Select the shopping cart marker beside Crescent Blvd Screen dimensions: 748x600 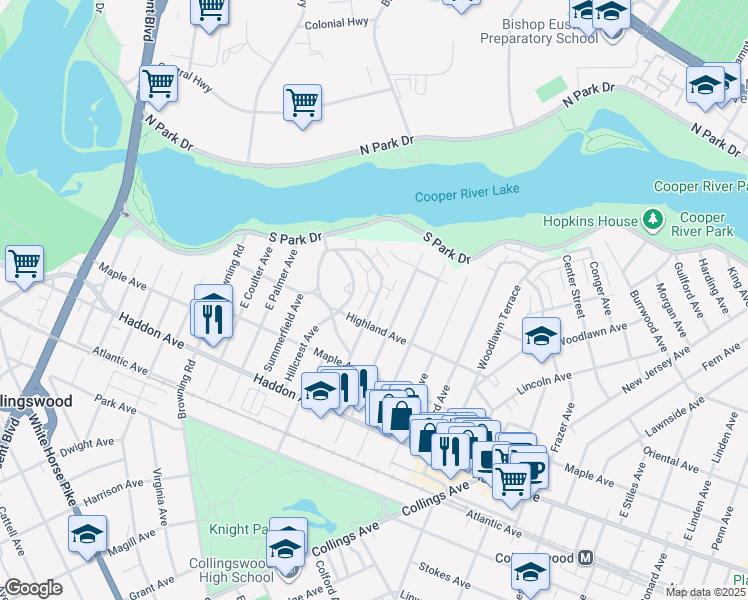pyautogui.click(x=158, y=87)
